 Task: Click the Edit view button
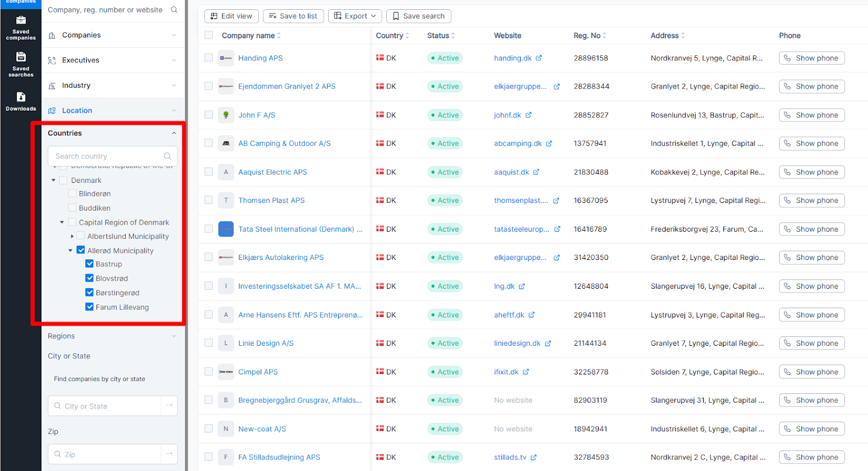click(x=232, y=16)
